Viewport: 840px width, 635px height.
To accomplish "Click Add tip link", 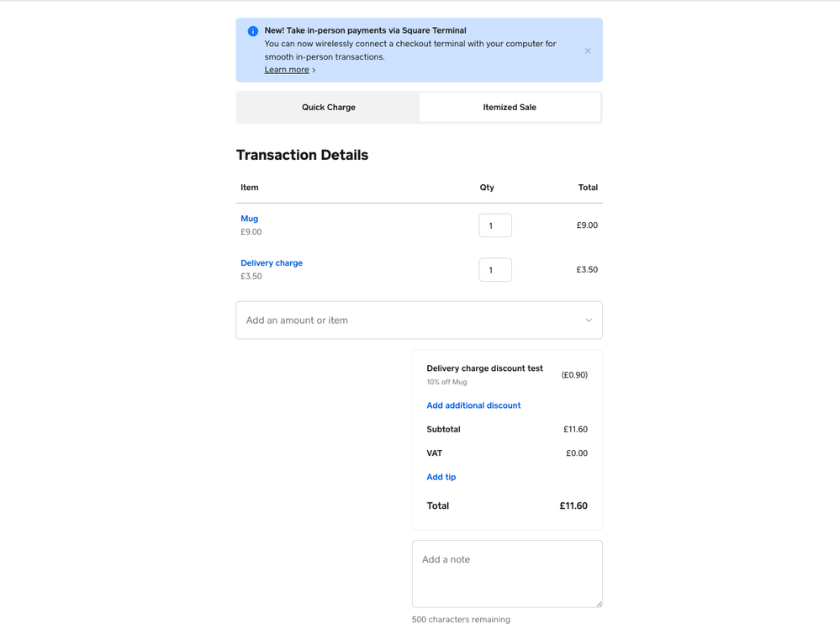I will point(441,477).
